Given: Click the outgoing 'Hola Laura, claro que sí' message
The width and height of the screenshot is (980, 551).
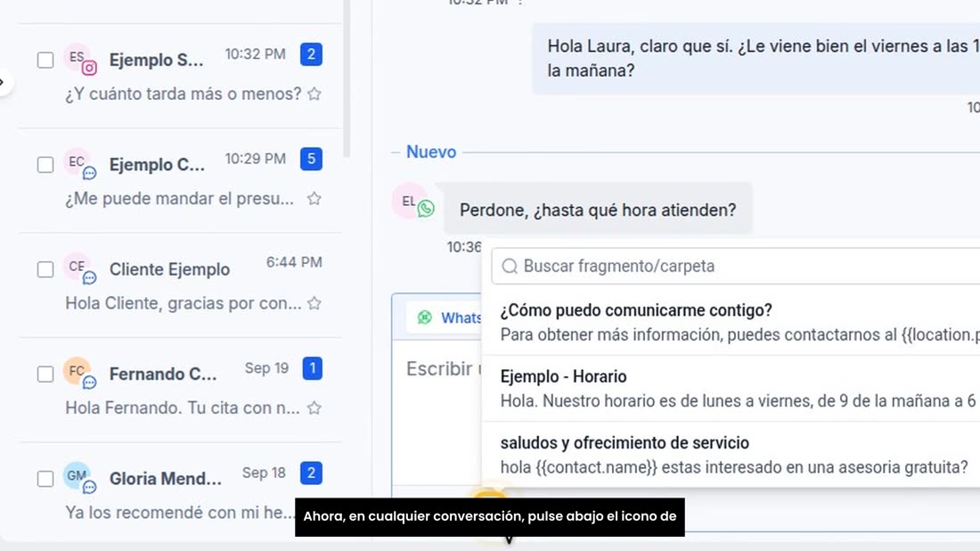Looking at the screenshot, I should point(756,59).
